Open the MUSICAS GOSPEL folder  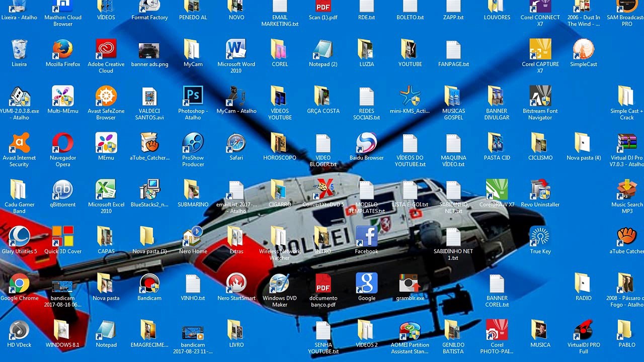[x=453, y=97]
